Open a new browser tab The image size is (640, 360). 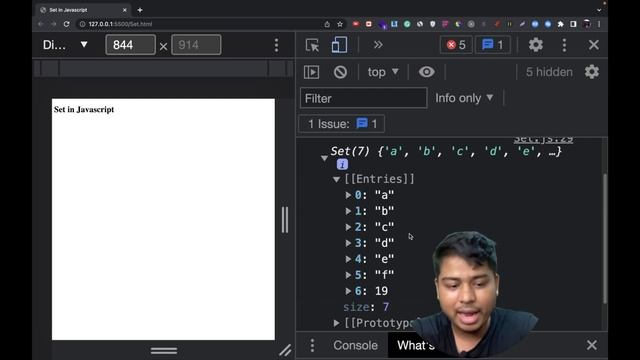(140, 10)
